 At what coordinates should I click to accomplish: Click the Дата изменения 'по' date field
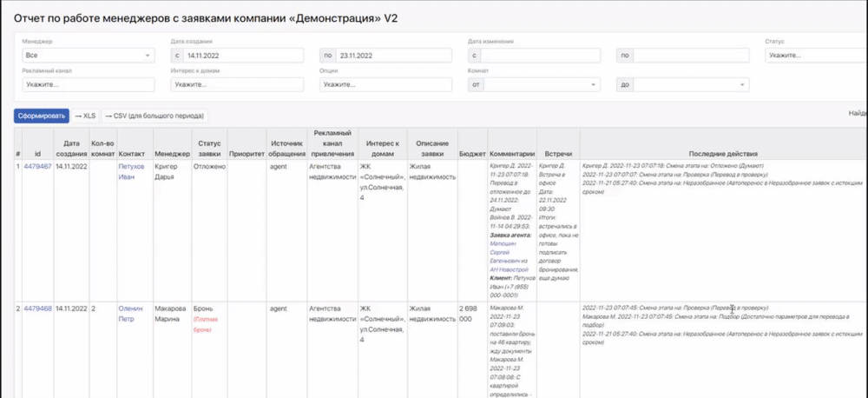(x=689, y=56)
